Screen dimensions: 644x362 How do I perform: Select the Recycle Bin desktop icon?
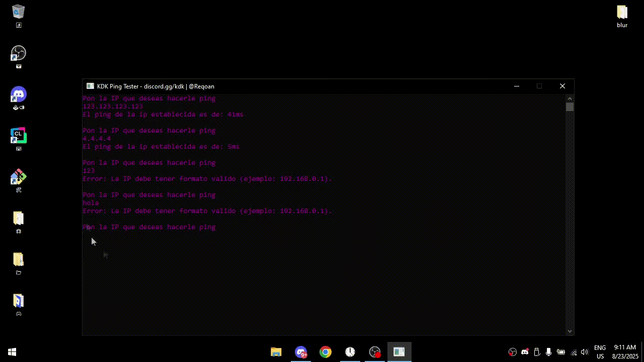pos(19,12)
